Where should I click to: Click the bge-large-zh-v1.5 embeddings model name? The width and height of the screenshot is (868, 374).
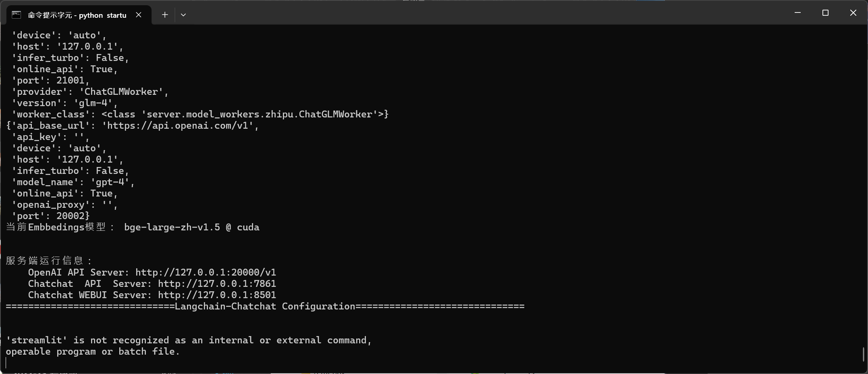172,227
